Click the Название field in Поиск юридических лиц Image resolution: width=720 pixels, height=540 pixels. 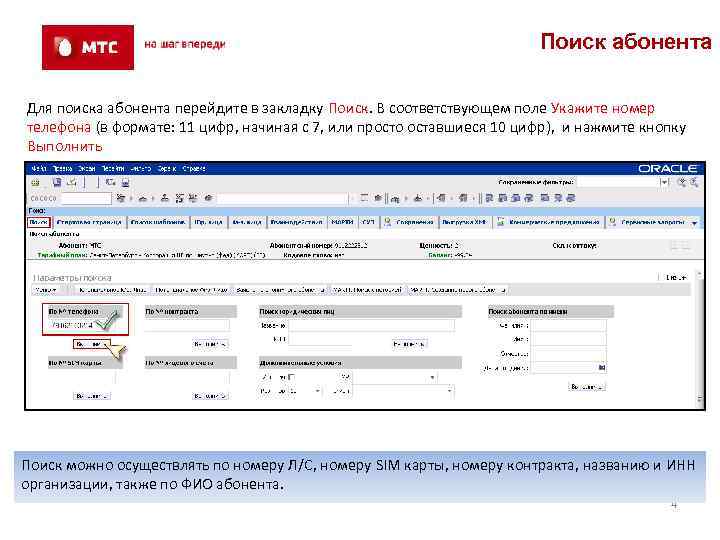[x=371, y=325]
